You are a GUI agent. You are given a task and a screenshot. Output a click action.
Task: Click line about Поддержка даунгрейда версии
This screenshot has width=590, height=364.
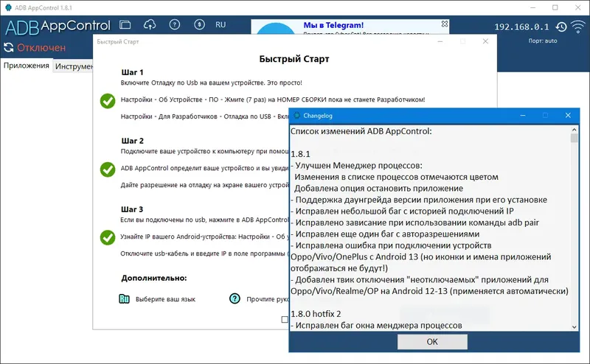pyautogui.click(x=419, y=200)
